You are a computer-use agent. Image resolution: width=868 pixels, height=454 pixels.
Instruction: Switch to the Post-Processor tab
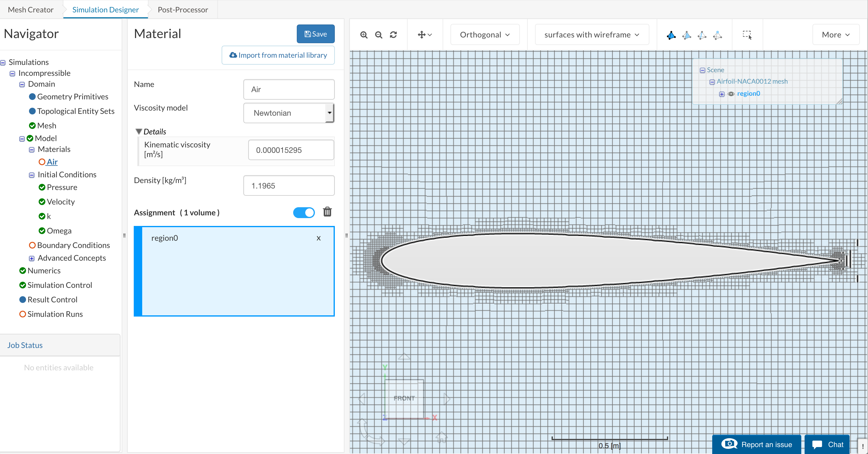point(183,9)
